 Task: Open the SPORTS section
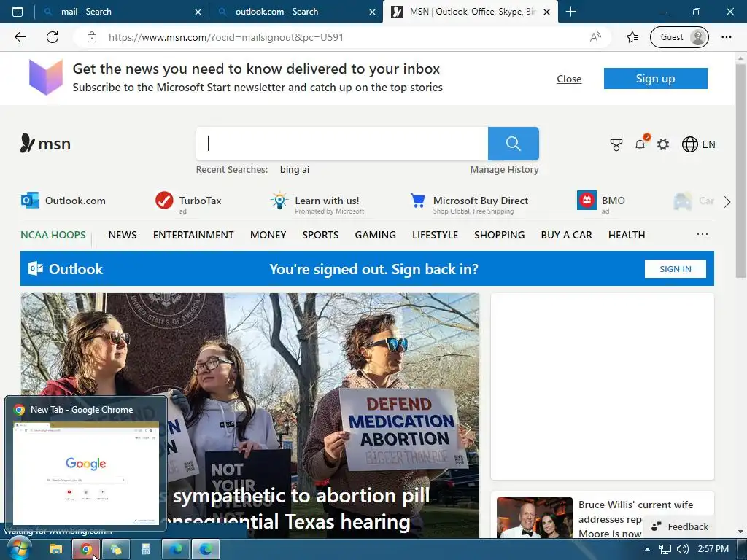point(320,235)
